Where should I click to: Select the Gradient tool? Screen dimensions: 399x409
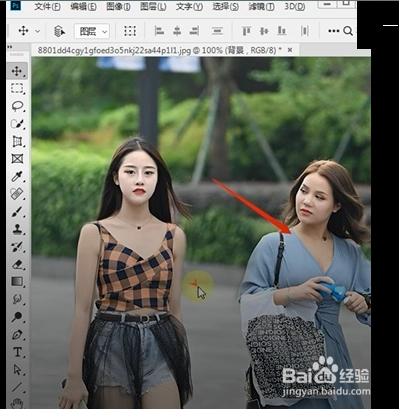tap(17, 282)
